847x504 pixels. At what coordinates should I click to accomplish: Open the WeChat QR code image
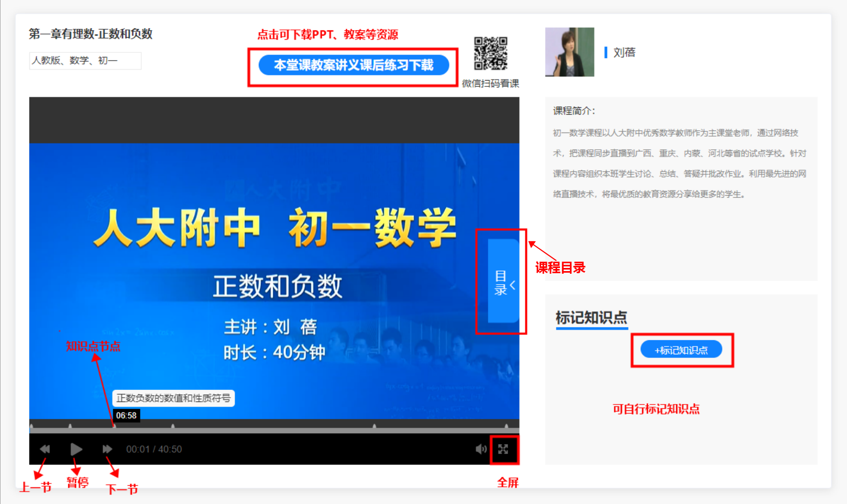coord(491,53)
